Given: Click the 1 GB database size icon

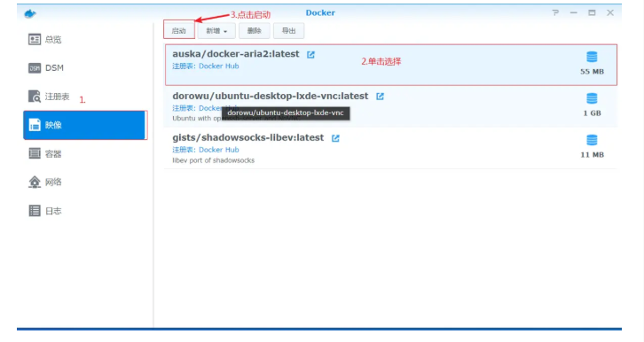Looking at the screenshot, I should pyautogui.click(x=592, y=98).
